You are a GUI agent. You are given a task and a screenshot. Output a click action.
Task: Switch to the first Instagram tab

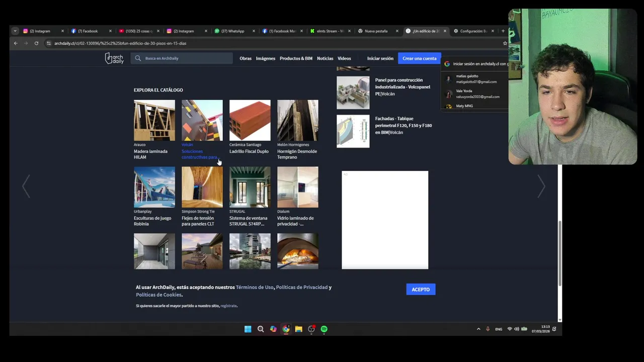[x=42, y=31]
